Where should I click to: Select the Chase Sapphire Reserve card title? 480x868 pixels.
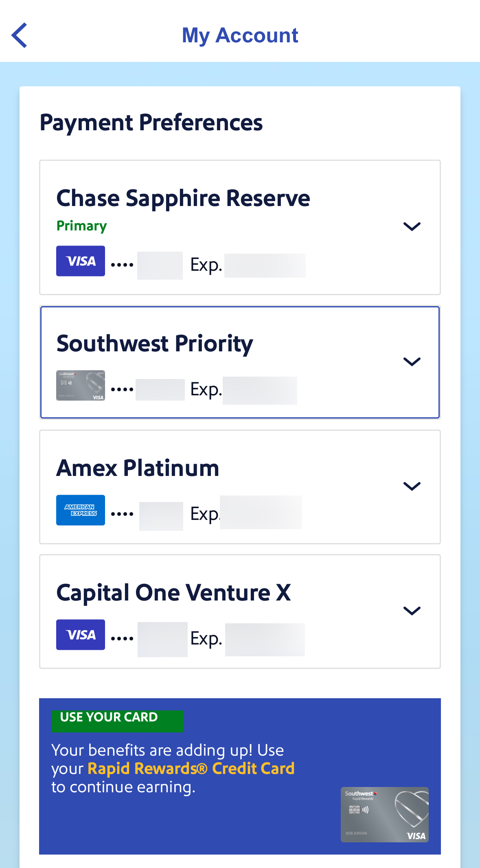pyautogui.click(x=183, y=198)
